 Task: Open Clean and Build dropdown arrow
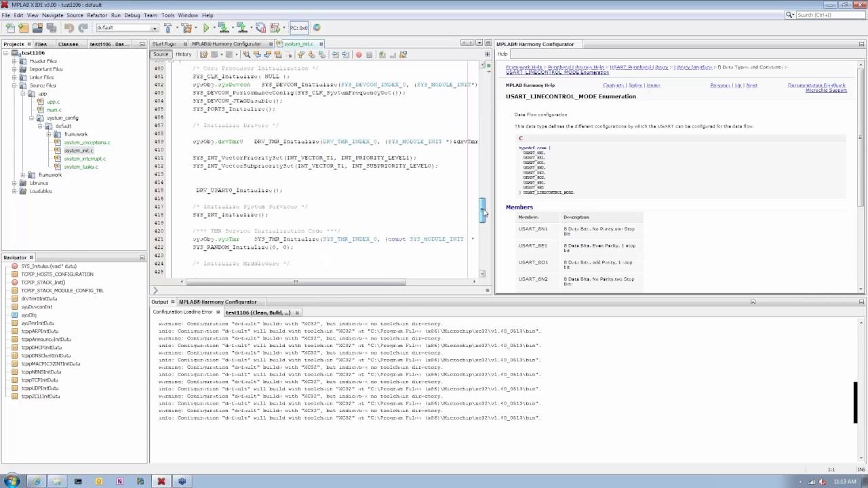[x=196, y=28]
